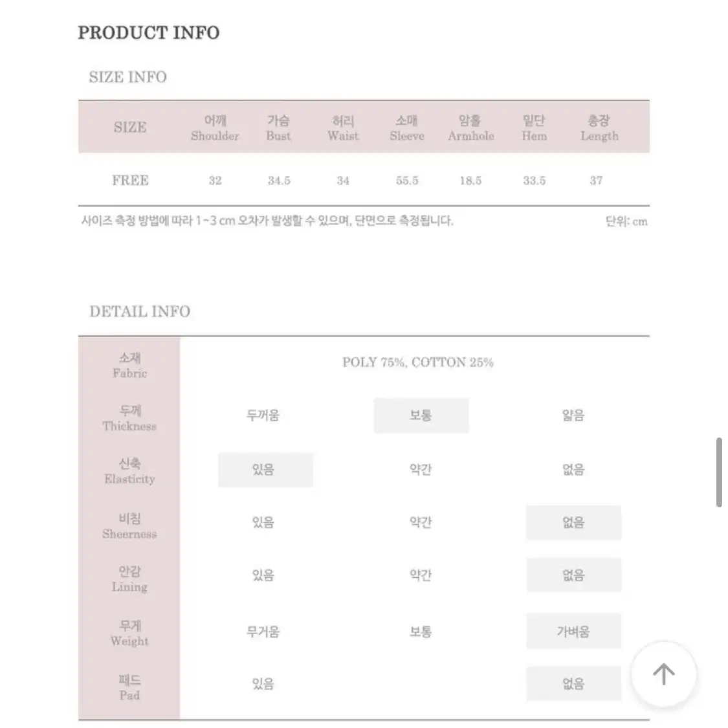728x728 pixels.
Task: Click the POLY 75%, COTTON 25% fabric text
Action: tap(418, 362)
